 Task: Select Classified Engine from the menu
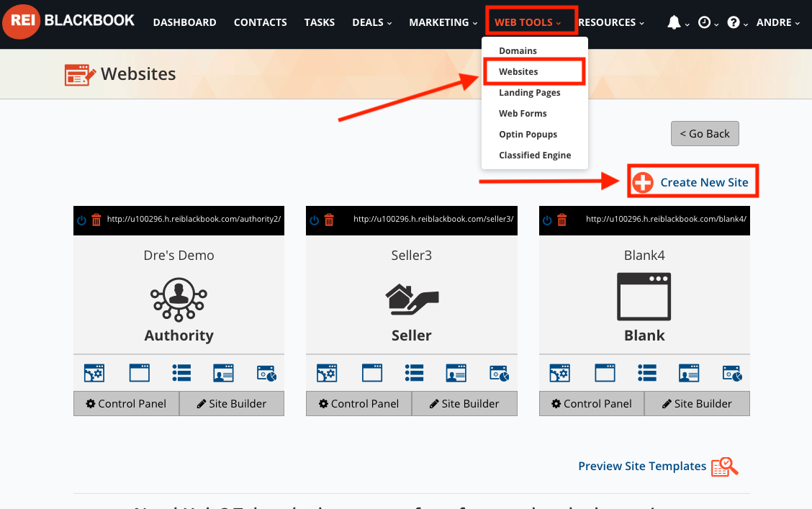click(x=535, y=156)
